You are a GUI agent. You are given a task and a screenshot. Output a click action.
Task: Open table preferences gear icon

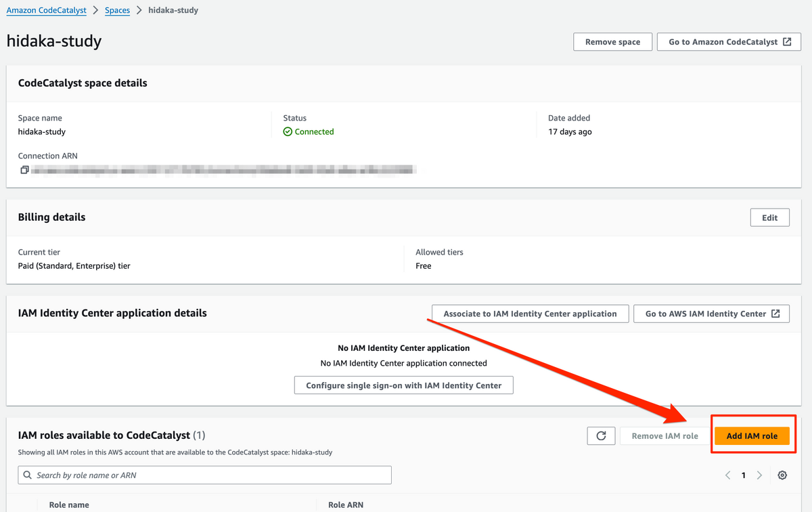[x=782, y=475]
